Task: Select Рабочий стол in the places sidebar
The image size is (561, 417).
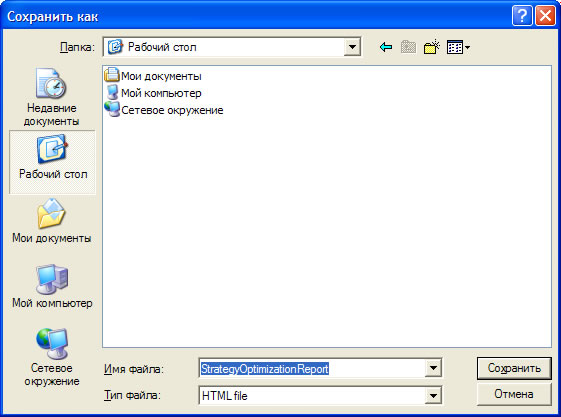Action: 53,162
